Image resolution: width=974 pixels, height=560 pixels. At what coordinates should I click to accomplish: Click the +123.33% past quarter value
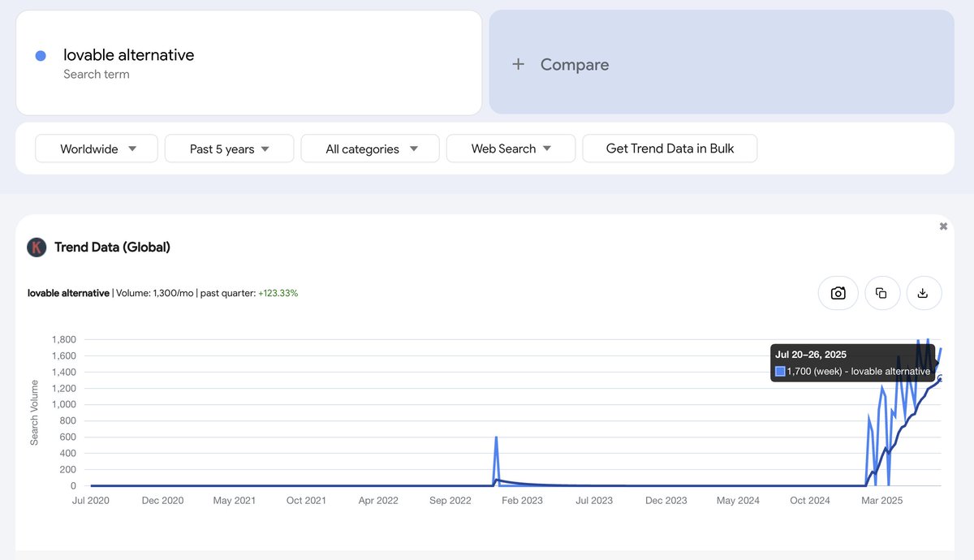click(x=278, y=293)
